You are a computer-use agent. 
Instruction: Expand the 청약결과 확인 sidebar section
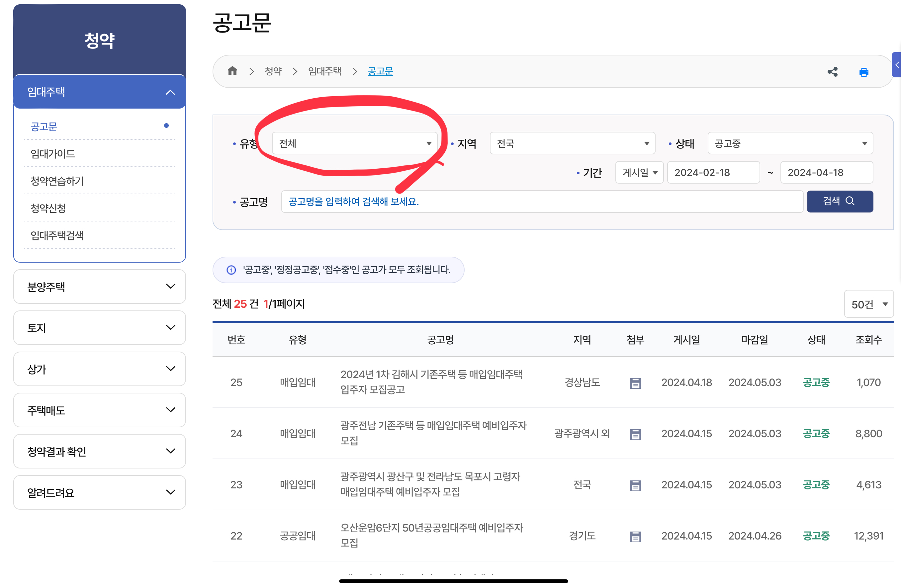point(100,452)
